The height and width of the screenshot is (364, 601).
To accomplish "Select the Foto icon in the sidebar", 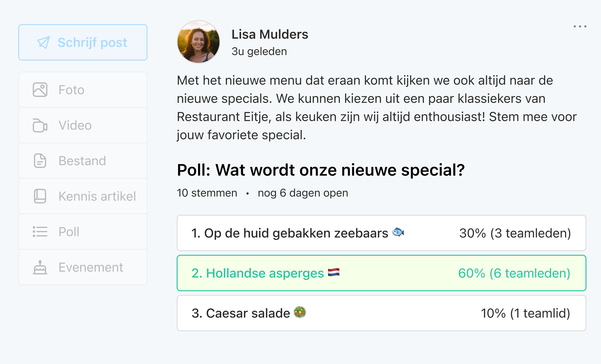I will [x=40, y=89].
